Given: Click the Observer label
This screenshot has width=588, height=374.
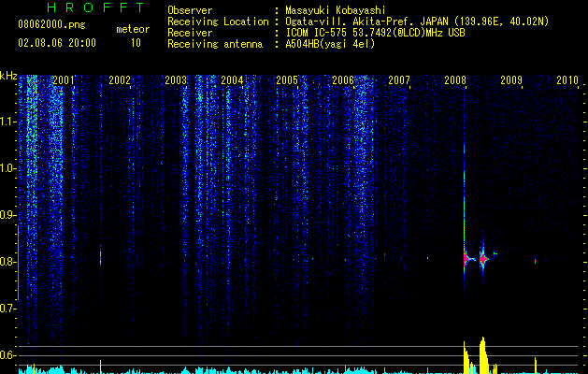Looking at the screenshot, I should pyautogui.click(x=190, y=10).
